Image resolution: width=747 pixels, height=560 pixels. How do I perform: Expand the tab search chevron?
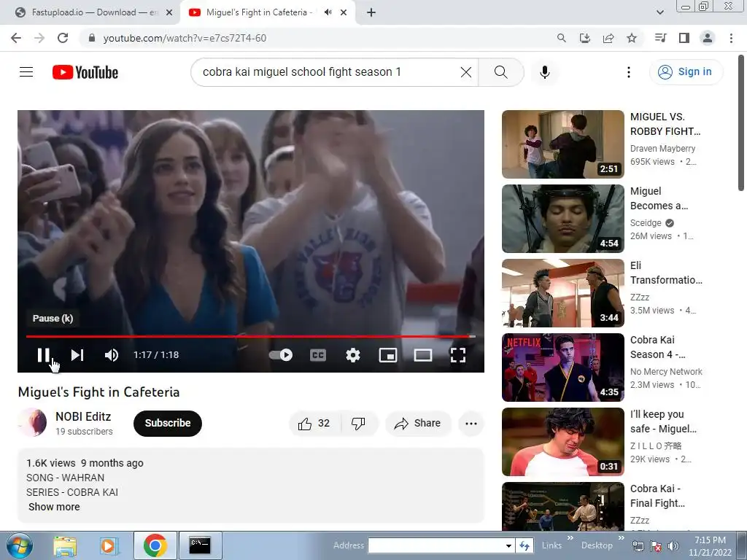click(x=659, y=12)
